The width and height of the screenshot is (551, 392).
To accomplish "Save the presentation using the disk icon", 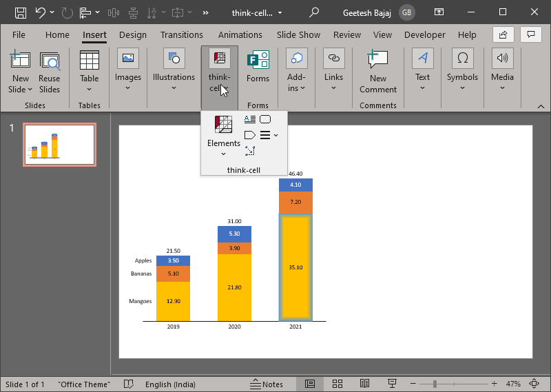I will click(21, 12).
